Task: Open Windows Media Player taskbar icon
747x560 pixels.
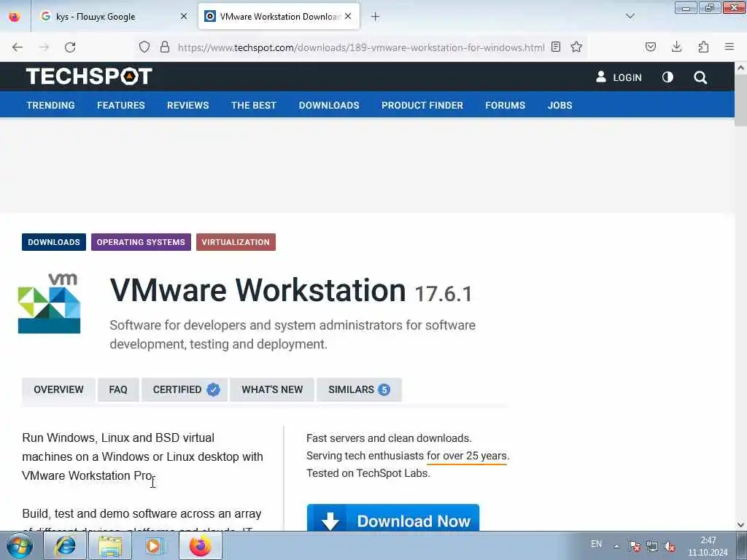Action: pyautogui.click(x=155, y=545)
